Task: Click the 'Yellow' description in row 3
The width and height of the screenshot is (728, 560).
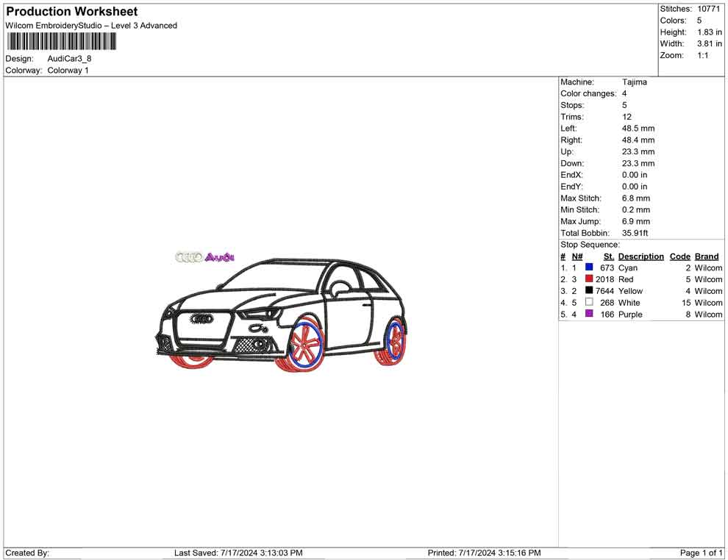Action: pyautogui.click(x=630, y=291)
